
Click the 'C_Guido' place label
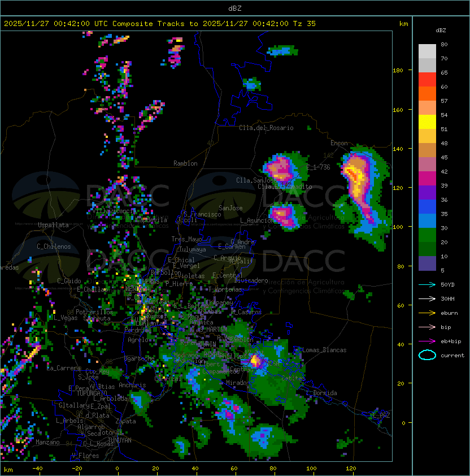click(x=69, y=281)
